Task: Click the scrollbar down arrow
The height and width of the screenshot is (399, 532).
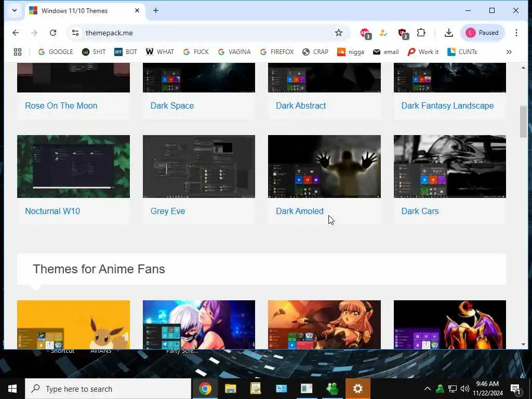Action: point(523,344)
